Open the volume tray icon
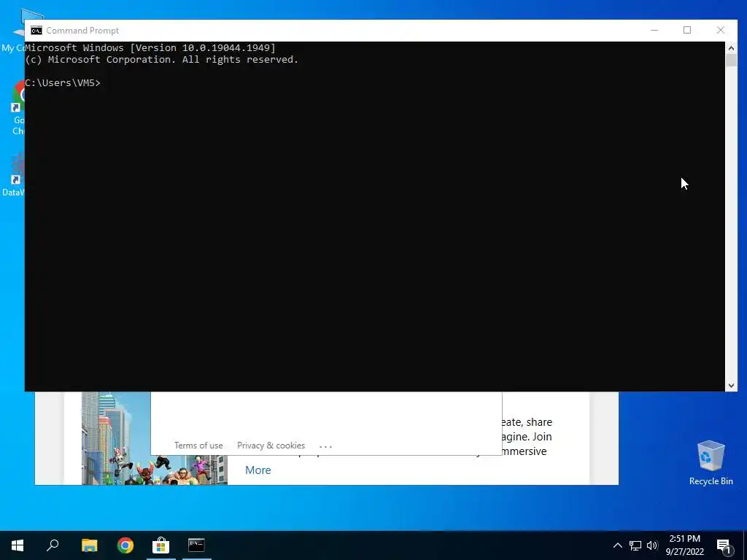747x560 pixels. 652,545
